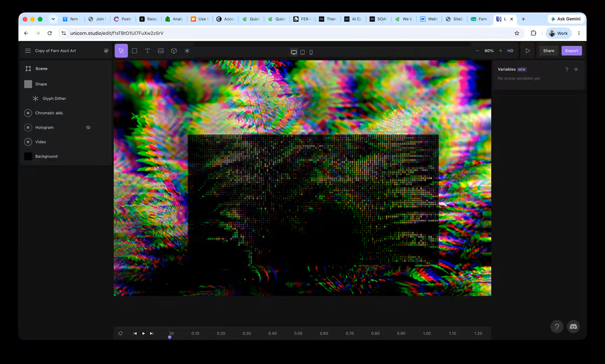
Task: Show the hidden Hologram layer
Action: [x=88, y=128]
